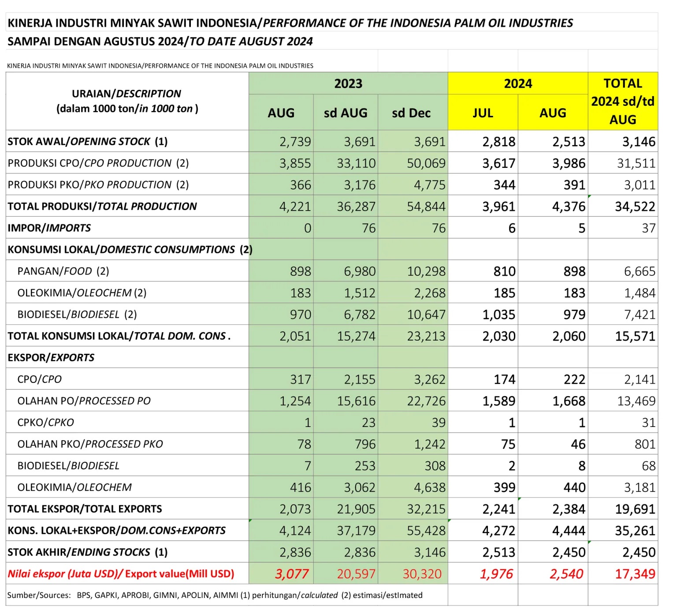
Task: Select the URAIAN/DESCRIPTION header cell
Action: 127,101
